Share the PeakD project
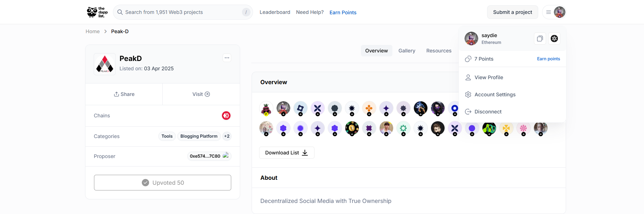The image size is (644, 214). 124,94
